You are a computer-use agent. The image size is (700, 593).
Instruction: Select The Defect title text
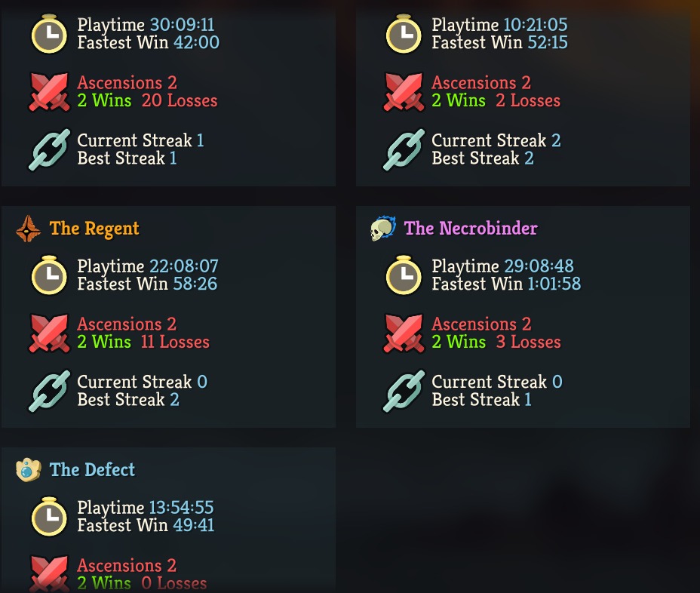coord(92,470)
